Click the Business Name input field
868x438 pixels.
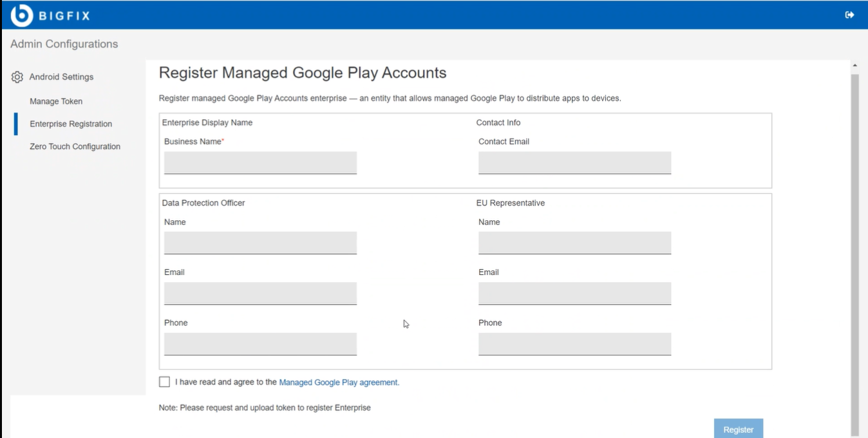click(x=260, y=162)
